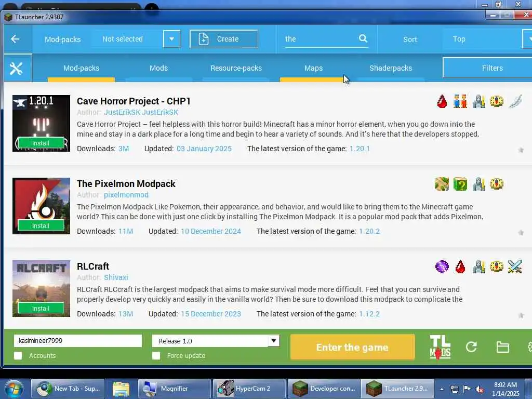Image resolution: width=532 pixels, height=399 pixels.
Task: Open the Windows Start orb
Action: coord(13,389)
